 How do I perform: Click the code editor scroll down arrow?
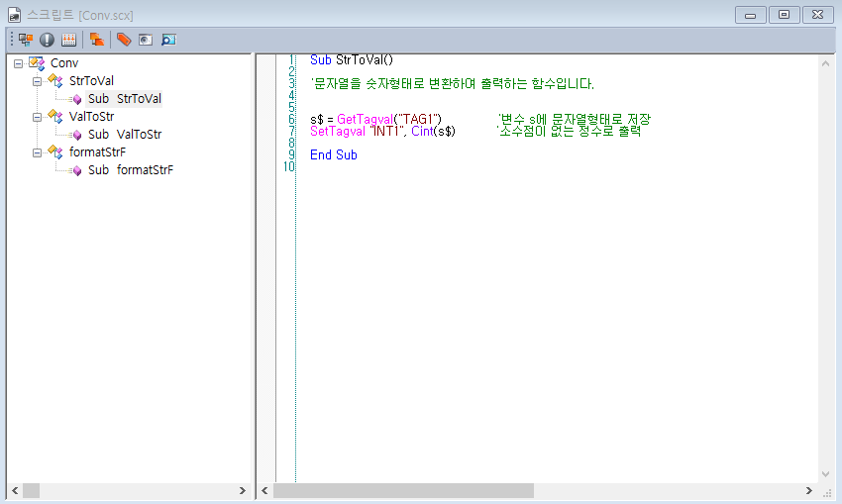click(826, 474)
